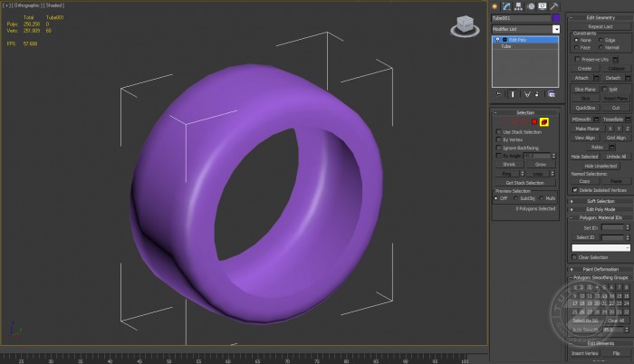634x364 pixels.
Task: Open the Utilities panel hammer icon
Action: click(554, 5)
